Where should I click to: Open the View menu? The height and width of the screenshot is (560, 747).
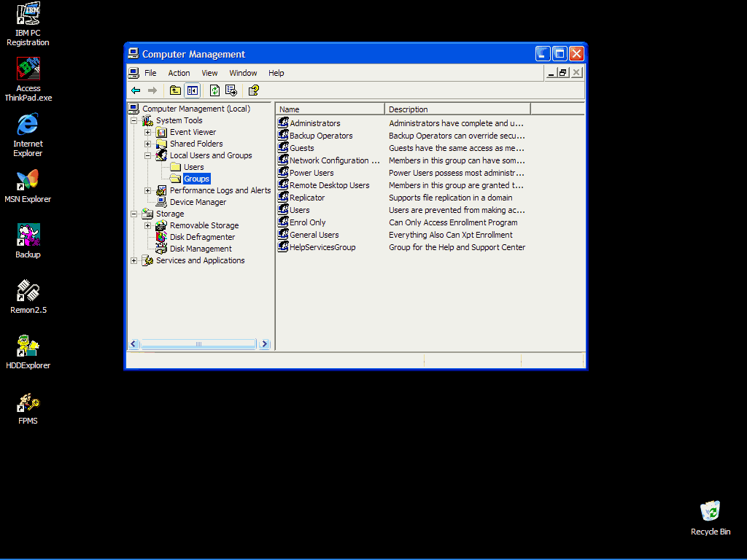[209, 73]
